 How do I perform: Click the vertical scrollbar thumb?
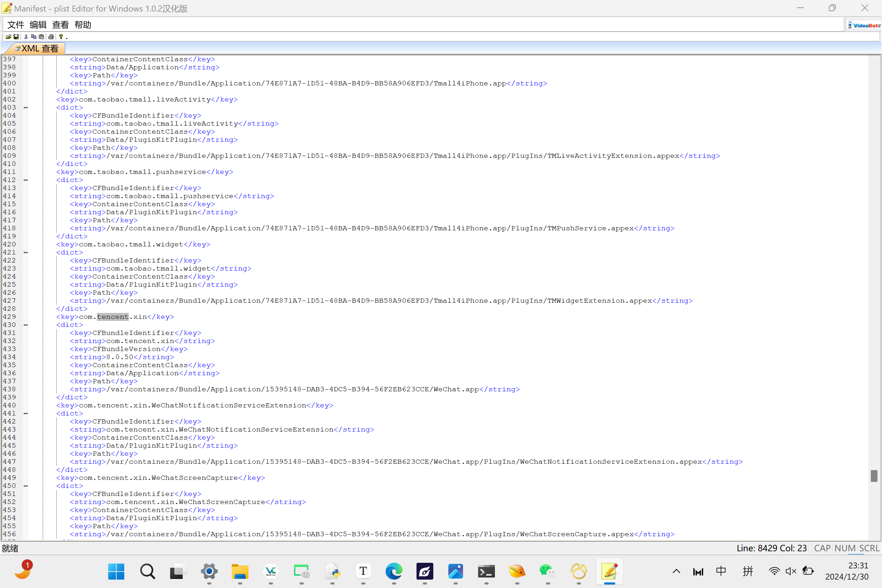coord(874,476)
